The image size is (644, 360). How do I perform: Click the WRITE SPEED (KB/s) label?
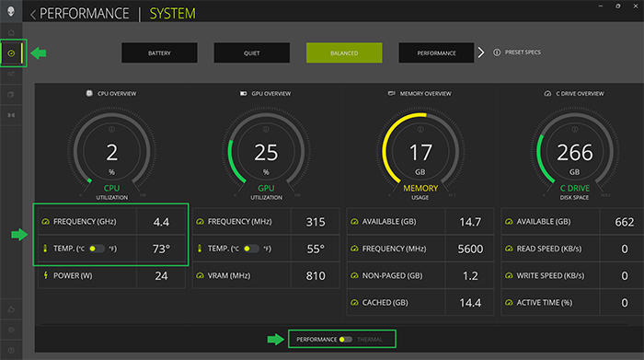pyautogui.click(x=550, y=275)
